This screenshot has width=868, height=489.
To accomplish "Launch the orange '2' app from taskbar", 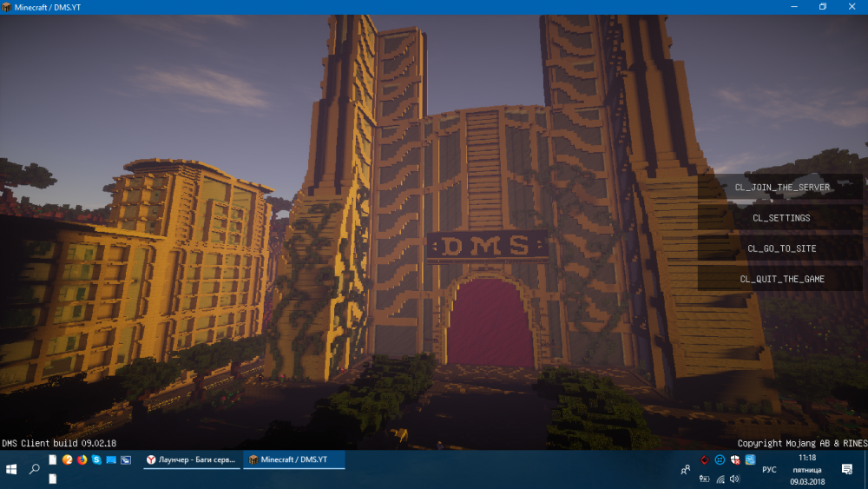I will point(67,459).
